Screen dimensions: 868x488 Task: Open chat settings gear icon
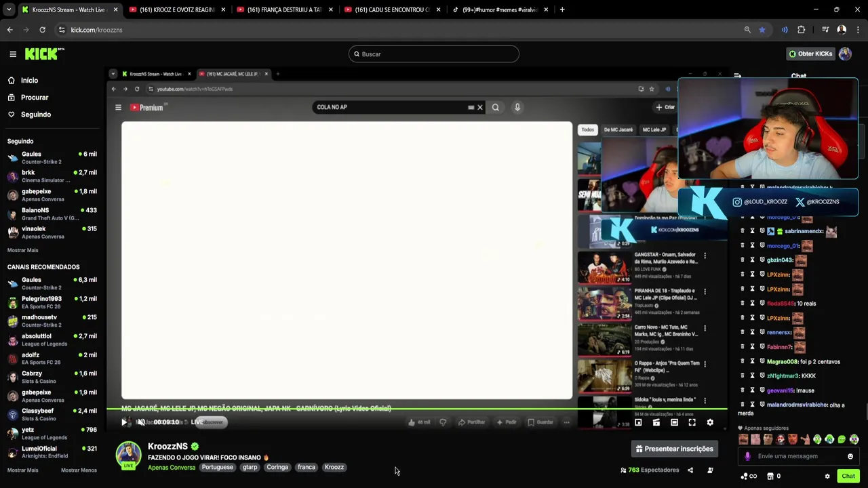point(827,476)
